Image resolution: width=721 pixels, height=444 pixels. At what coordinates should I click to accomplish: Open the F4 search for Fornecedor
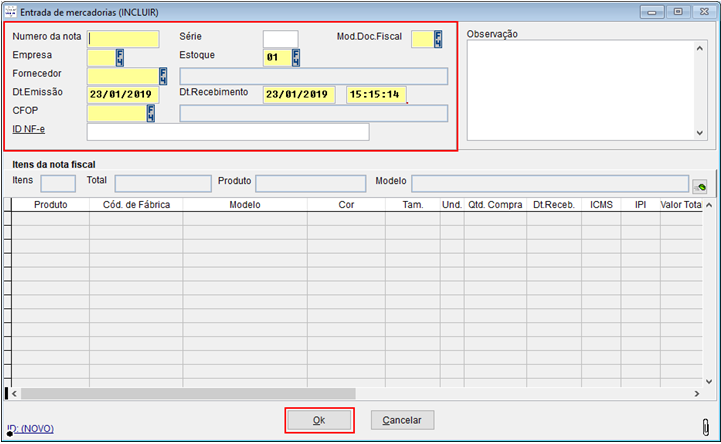click(164, 76)
